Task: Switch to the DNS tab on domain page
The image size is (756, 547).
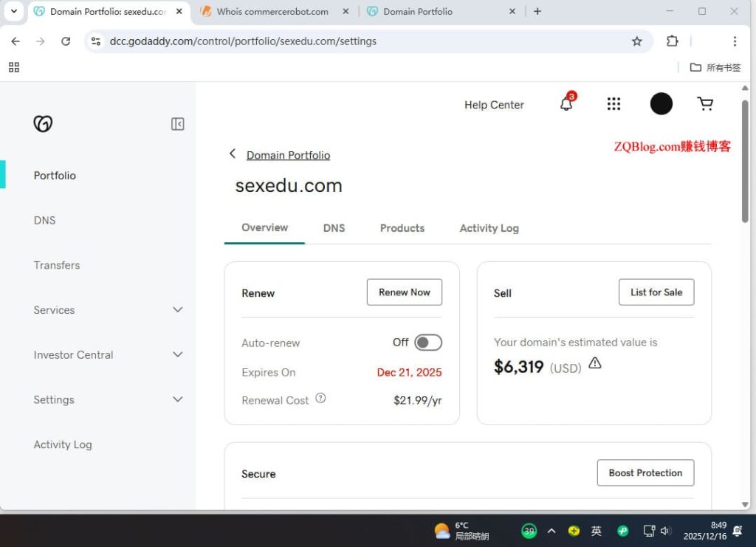Action: 334,228
